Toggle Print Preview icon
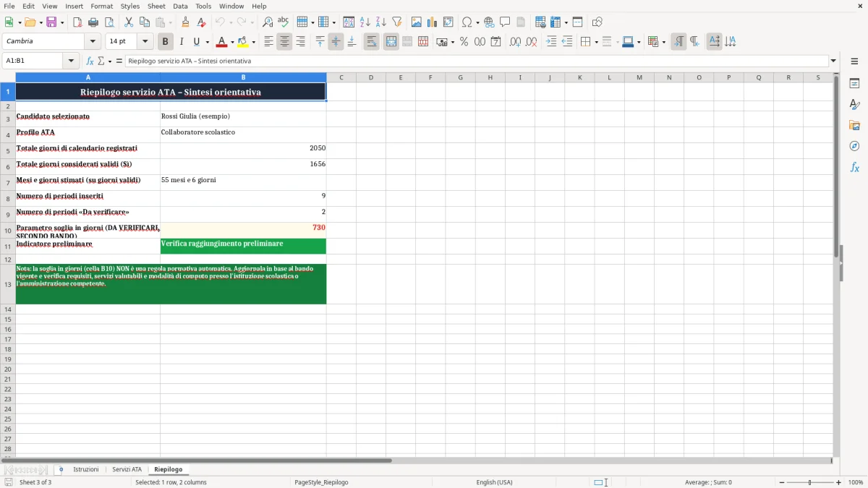 point(109,22)
